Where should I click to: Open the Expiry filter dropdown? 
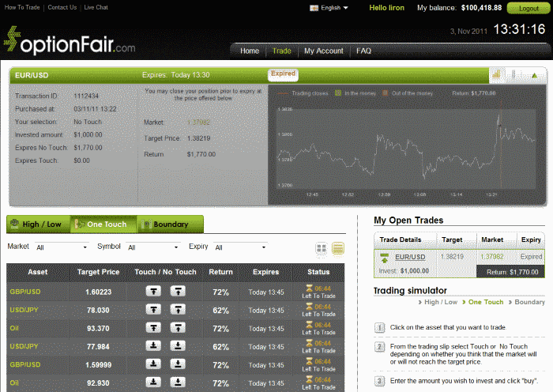tap(240, 247)
